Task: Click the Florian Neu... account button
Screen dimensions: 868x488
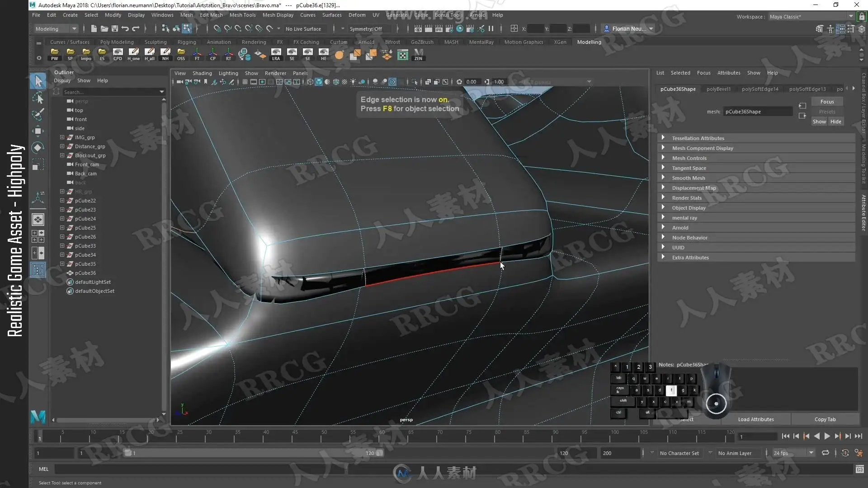Action: pyautogui.click(x=629, y=28)
